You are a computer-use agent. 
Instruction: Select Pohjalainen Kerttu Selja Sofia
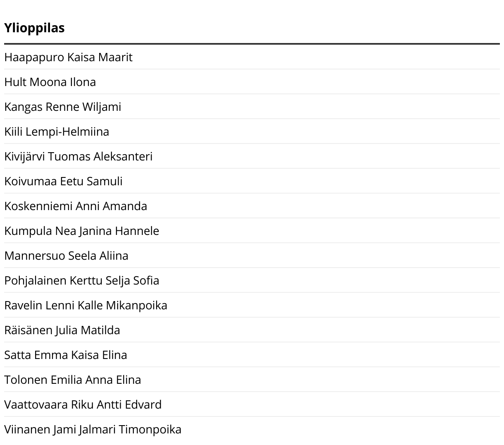coord(252,280)
